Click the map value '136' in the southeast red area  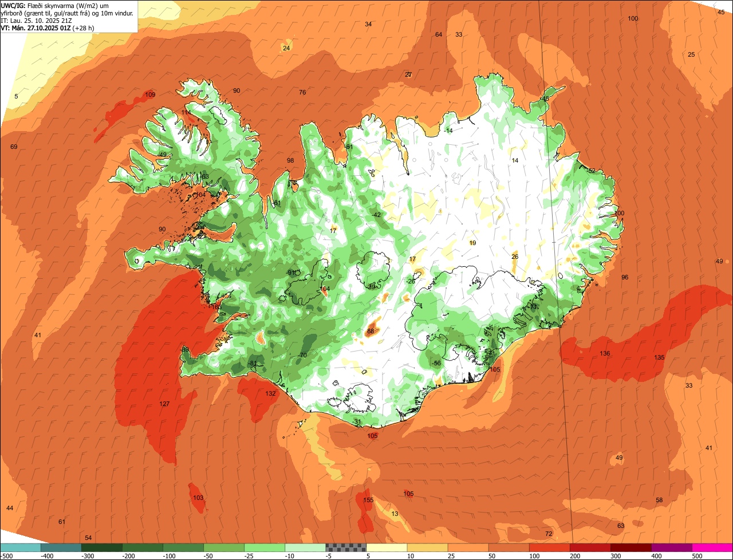point(605,353)
